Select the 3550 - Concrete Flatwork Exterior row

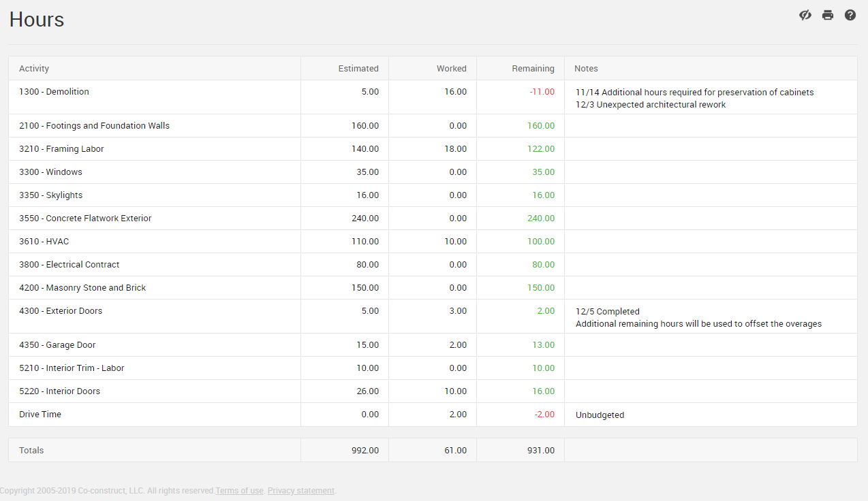(85, 219)
